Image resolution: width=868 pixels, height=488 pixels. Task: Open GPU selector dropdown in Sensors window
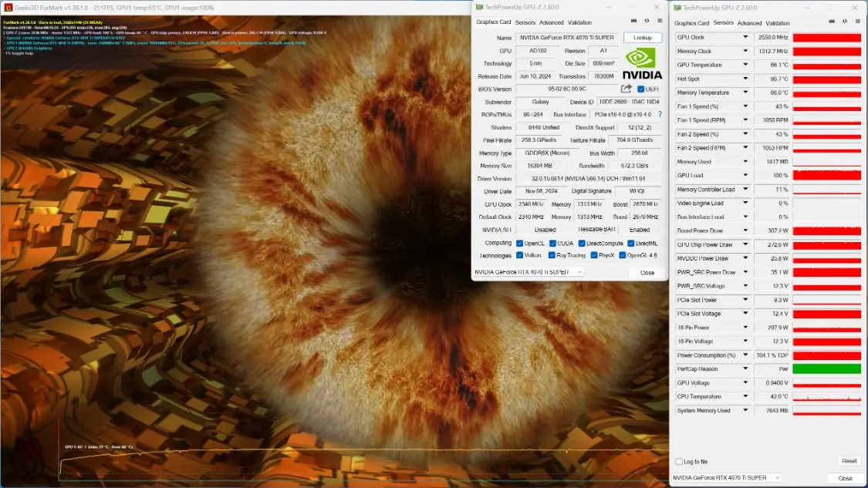pos(727,477)
